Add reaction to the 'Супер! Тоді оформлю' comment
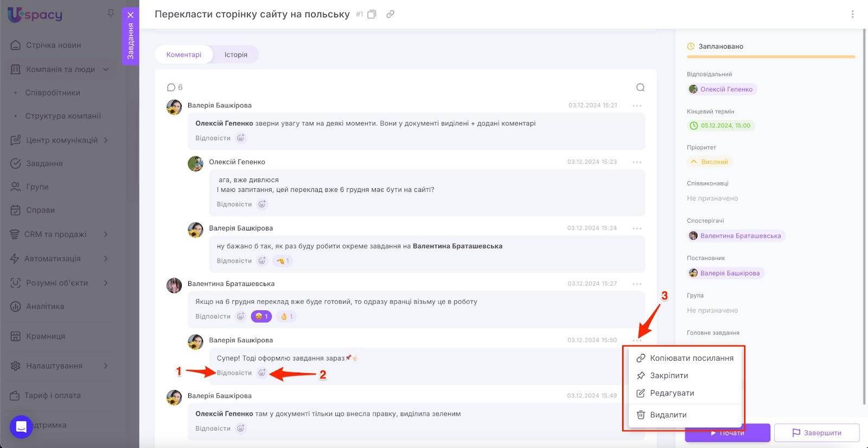This screenshot has height=448, width=868. click(262, 373)
